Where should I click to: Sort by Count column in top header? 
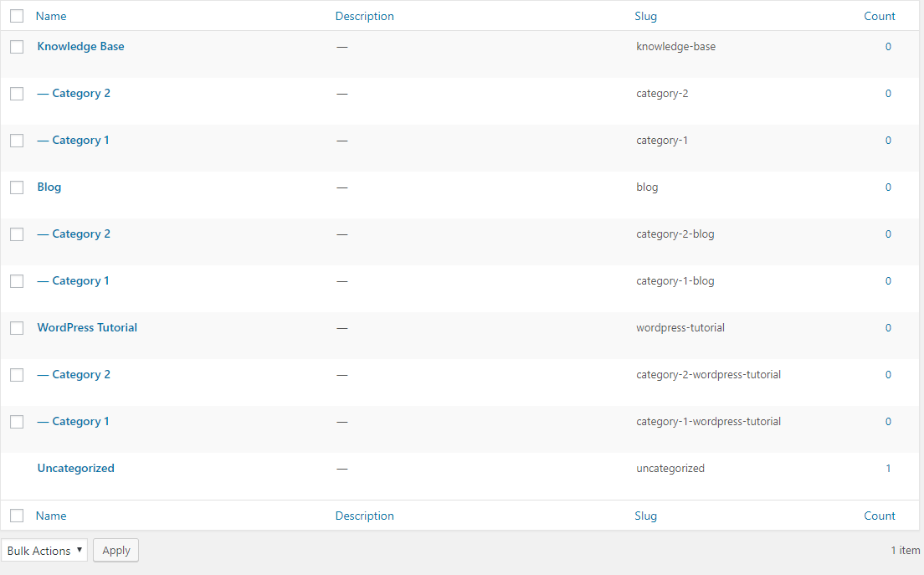pyautogui.click(x=880, y=16)
